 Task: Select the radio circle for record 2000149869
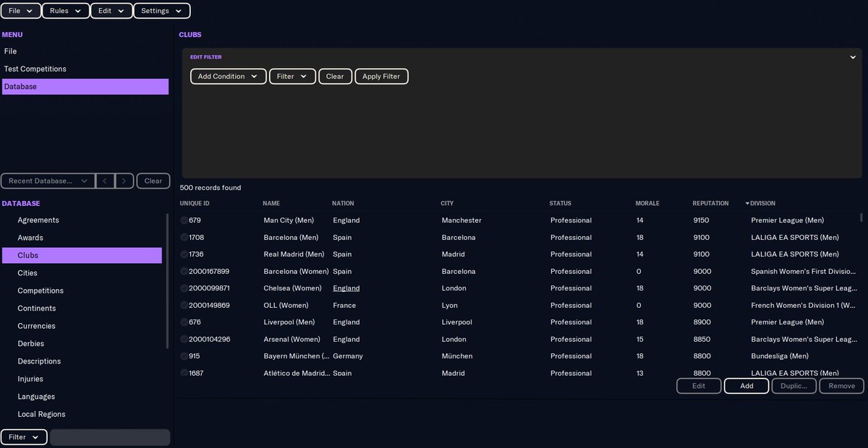point(184,306)
